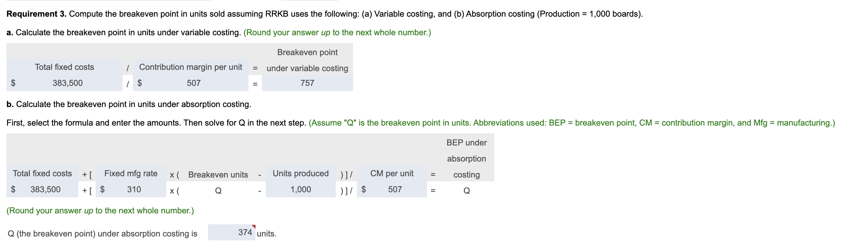Select the units produced field showing 1,000
This screenshot has width=868, height=248.
[x=301, y=189]
